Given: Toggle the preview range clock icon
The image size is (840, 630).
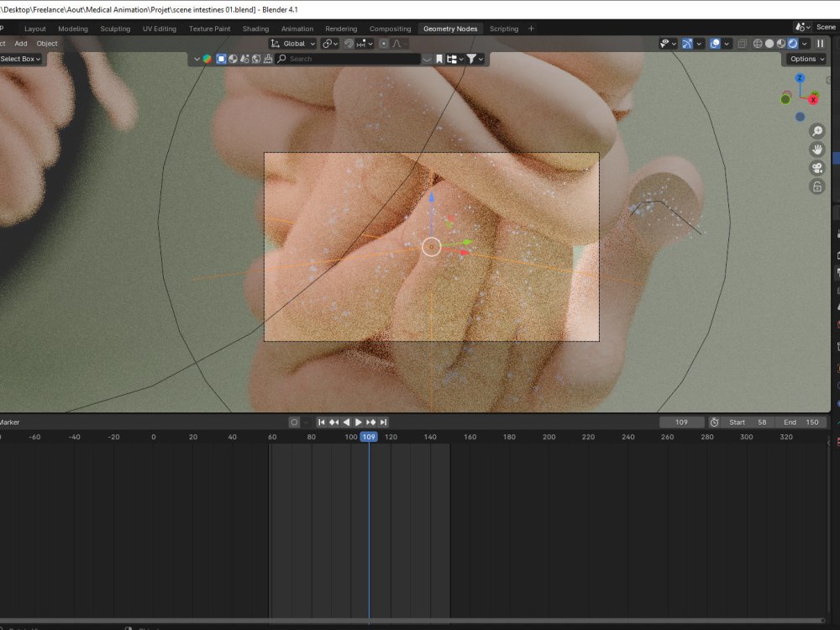Looking at the screenshot, I should click(714, 423).
